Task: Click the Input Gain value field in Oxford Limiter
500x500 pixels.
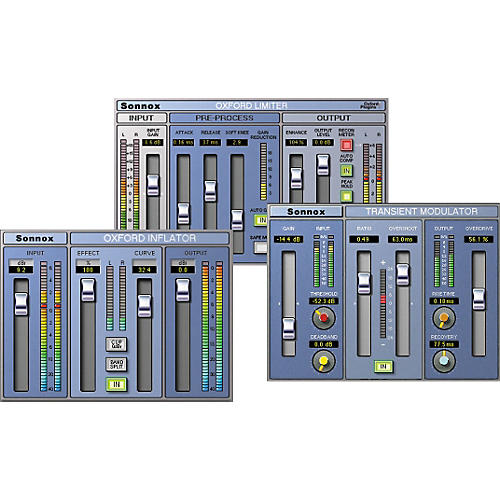Action: (x=153, y=142)
